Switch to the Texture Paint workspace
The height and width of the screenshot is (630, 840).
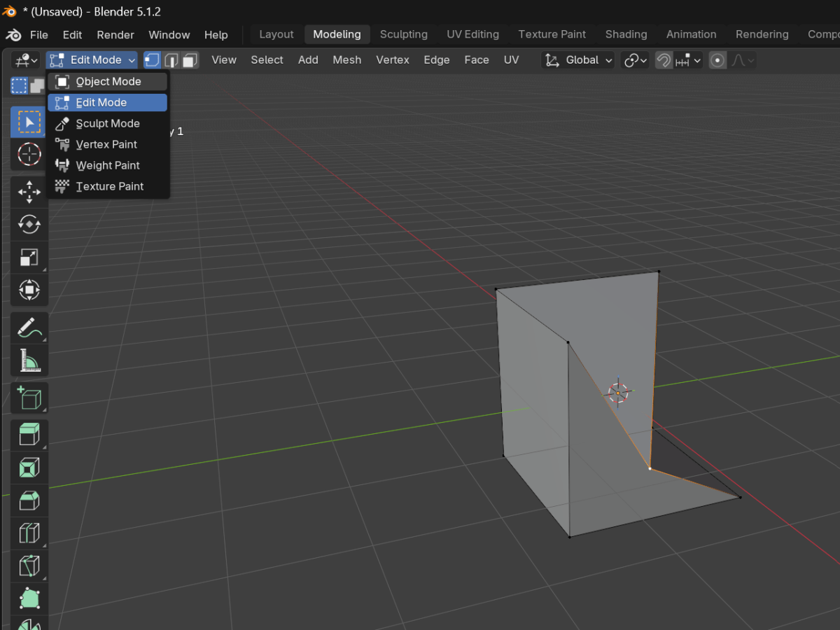(552, 34)
